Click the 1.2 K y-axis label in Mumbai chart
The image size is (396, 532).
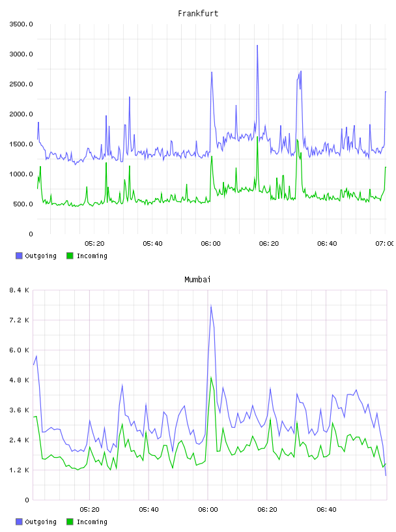pyautogui.click(x=20, y=470)
